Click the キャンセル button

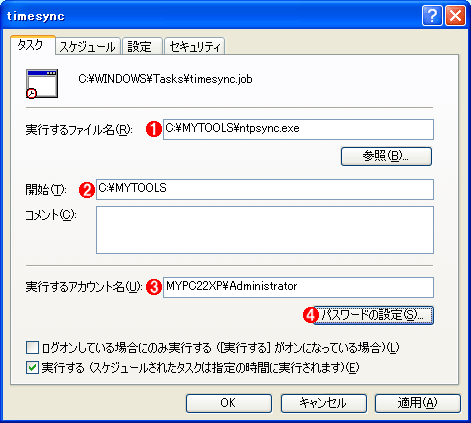(x=324, y=403)
